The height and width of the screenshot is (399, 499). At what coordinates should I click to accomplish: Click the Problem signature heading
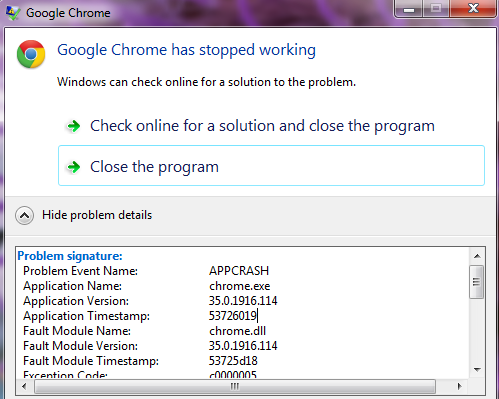click(x=70, y=256)
